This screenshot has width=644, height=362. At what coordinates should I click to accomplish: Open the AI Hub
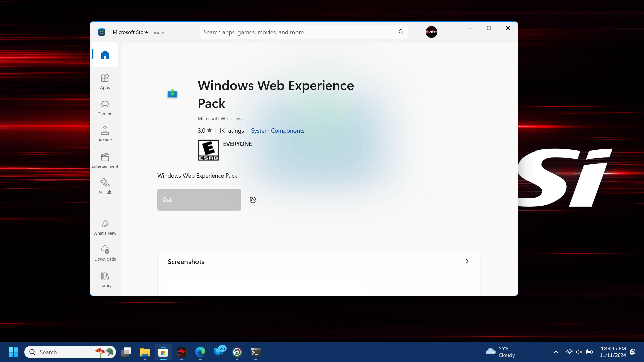click(x=105, y=186)
